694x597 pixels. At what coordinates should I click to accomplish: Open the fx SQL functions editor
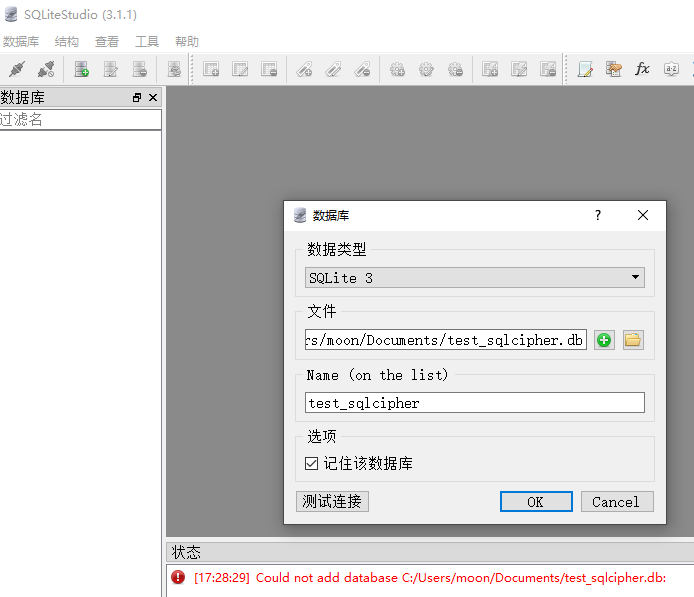[642, 69]
